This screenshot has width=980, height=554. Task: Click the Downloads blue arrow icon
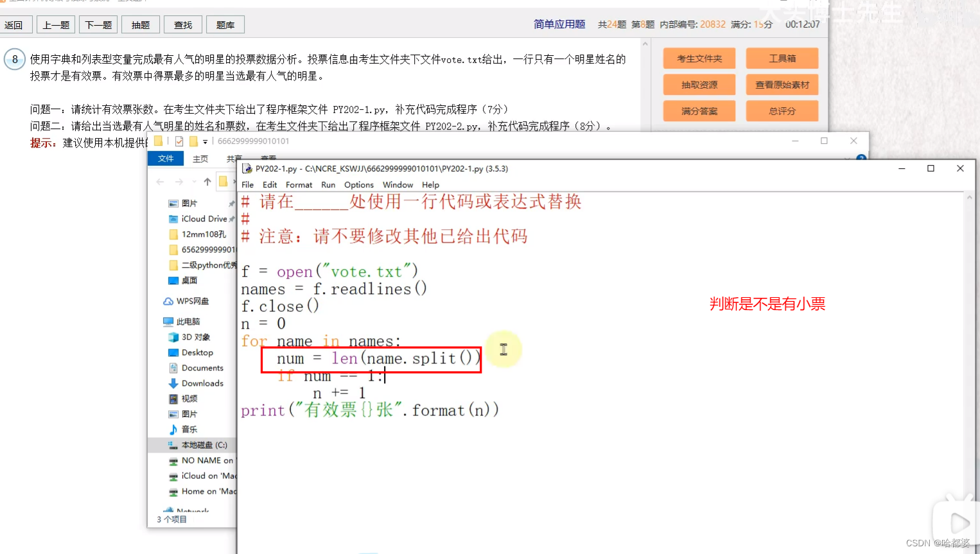point(173,383)
